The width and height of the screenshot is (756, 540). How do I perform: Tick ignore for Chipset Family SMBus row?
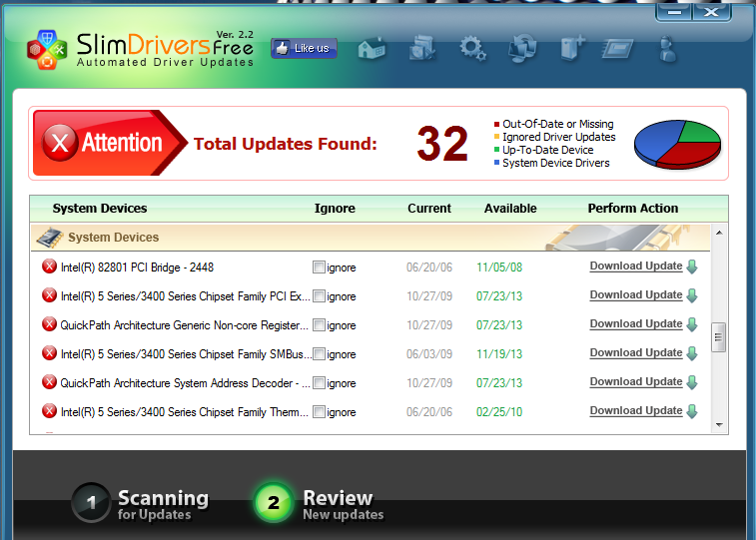pos(319,353)
